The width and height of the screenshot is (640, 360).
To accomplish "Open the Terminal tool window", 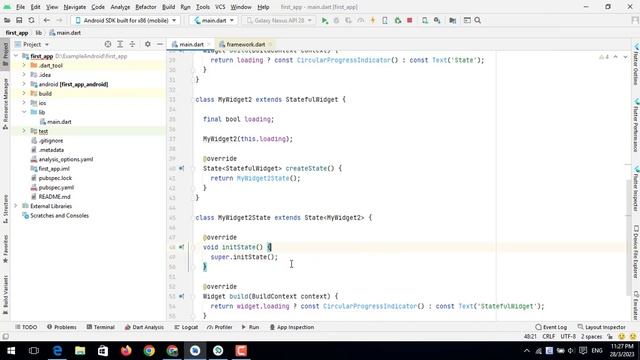I will pos(100,327).
